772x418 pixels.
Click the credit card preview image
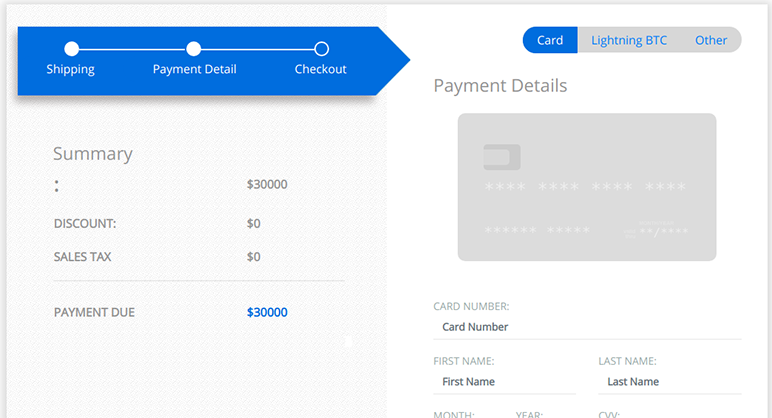[x=587, y=187]
